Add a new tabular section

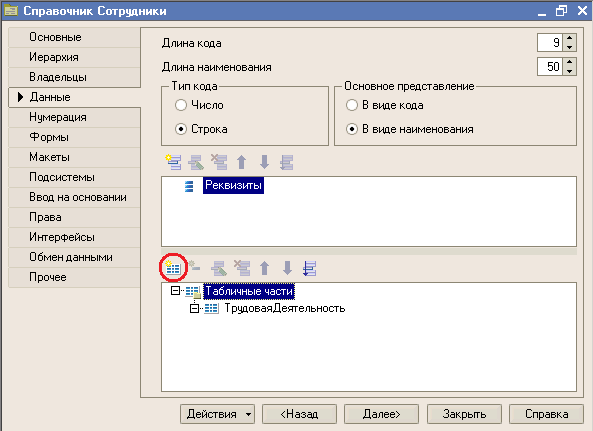click(x=173, y=268)
